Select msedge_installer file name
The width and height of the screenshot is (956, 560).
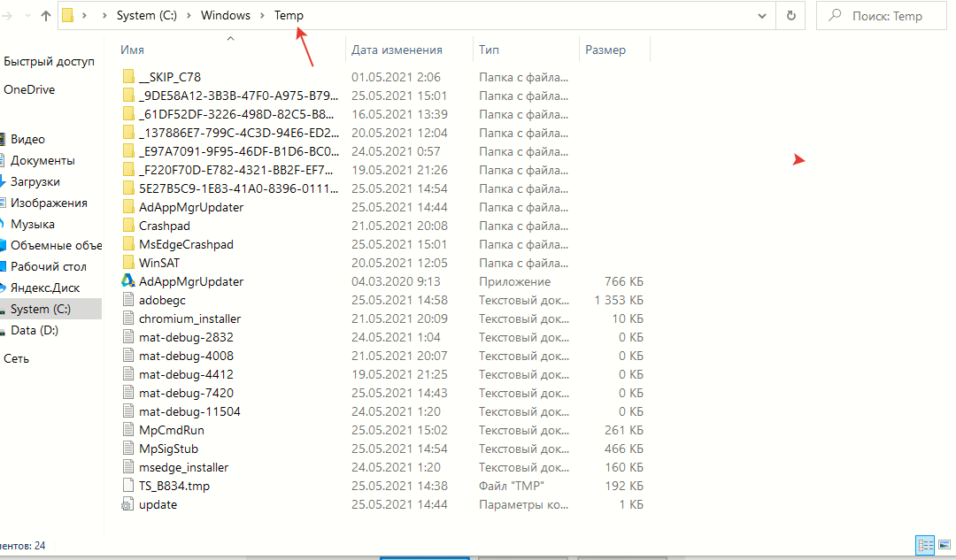[x=183, y=467]
